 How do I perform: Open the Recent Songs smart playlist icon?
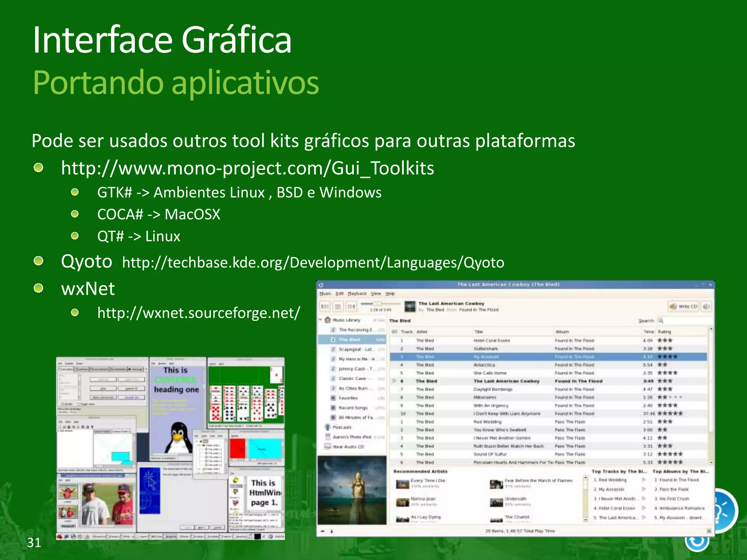pyautogui.click(x=333, y=408)
